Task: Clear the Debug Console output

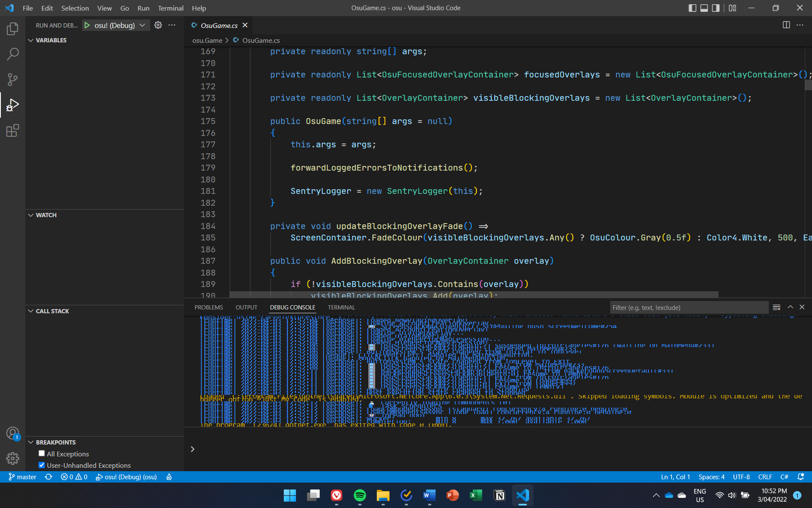Action: point(776,307)
